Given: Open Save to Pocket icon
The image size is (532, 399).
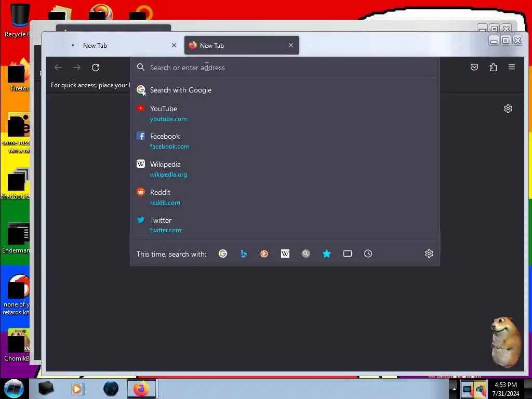Looking at the screenshot, I should pos(474,67).
